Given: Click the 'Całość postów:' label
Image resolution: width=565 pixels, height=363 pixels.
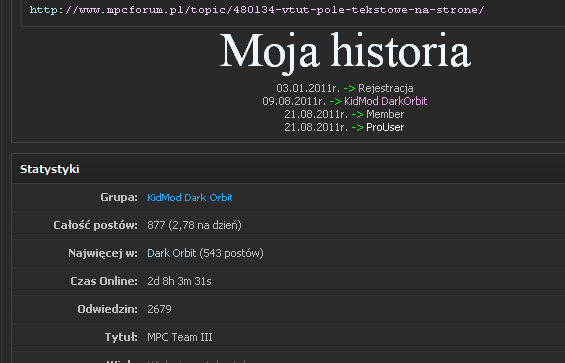Looking at the screenshot, I should point(95,225).
